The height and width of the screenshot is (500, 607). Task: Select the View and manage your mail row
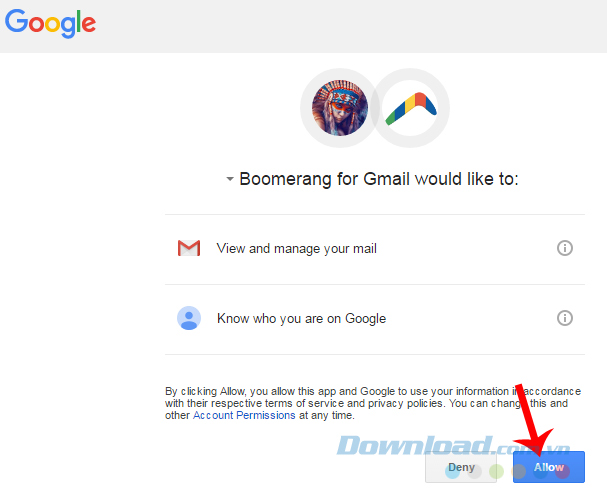[375, 249]
